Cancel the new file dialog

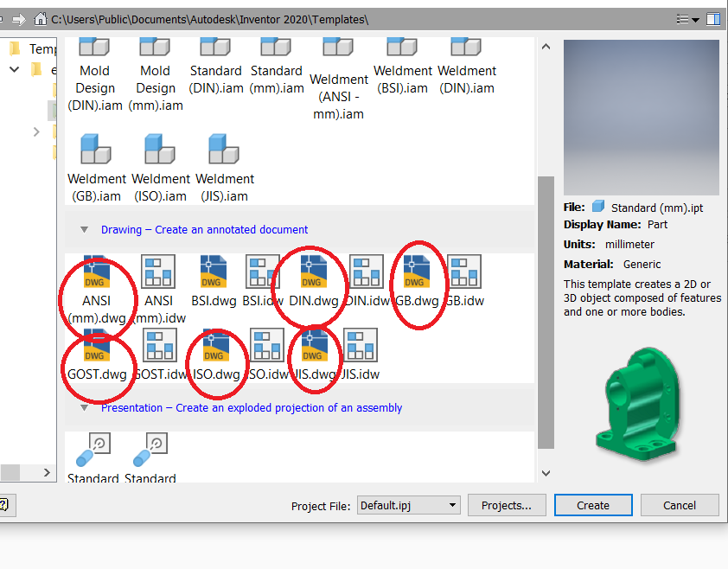(680, 505)
